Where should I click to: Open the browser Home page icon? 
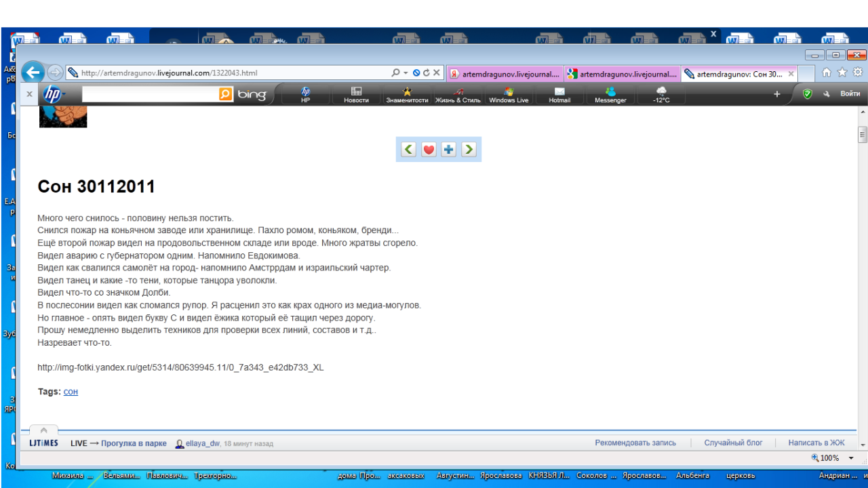[827, 73]
